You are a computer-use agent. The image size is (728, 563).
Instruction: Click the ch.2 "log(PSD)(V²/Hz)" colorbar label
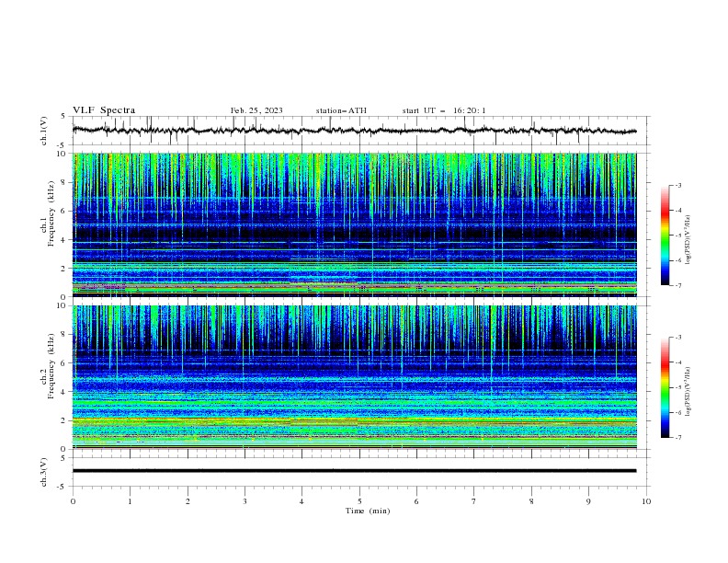point(688,392)
